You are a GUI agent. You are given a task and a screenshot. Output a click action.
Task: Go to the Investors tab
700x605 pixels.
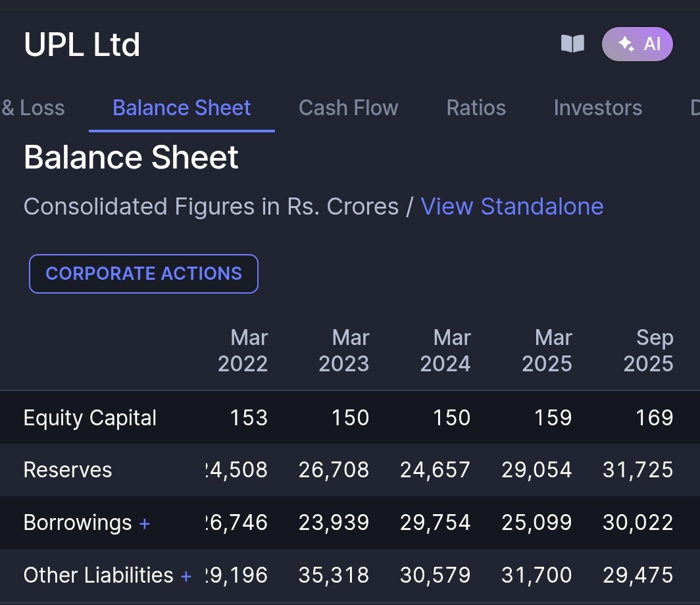(x=597, y=107)
